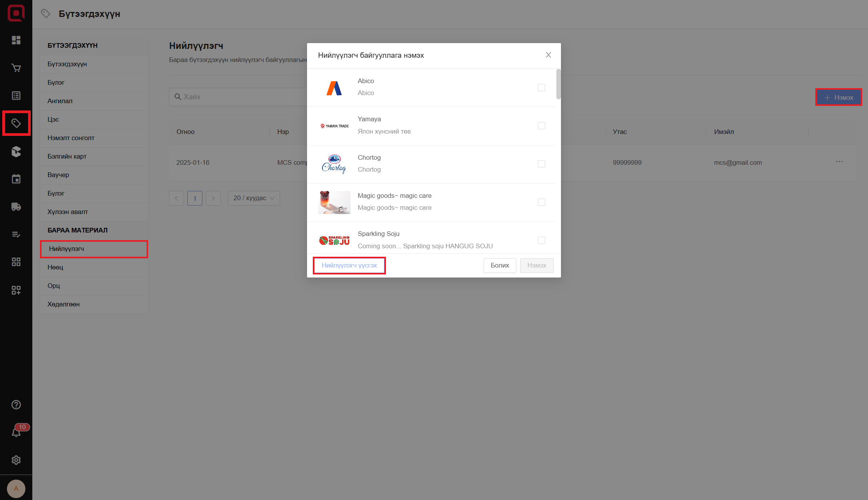Open the Ваучер menu item
The height and width of the screenshot is (500, 868).
coord(58,175)
